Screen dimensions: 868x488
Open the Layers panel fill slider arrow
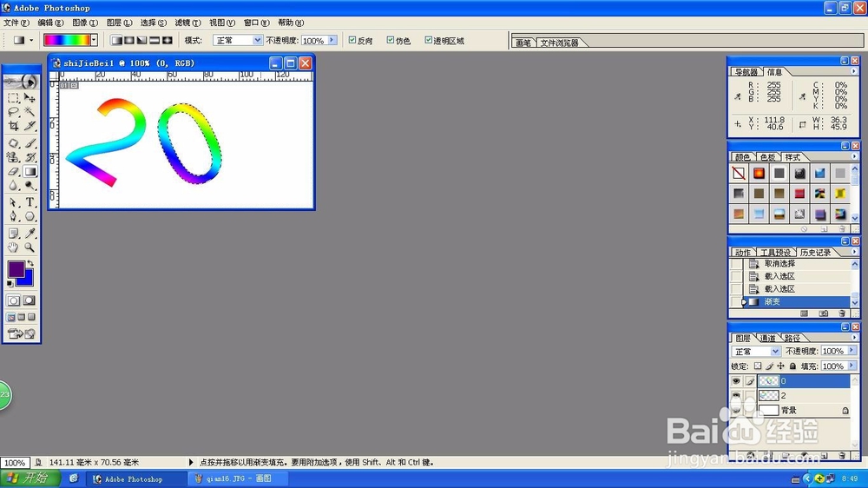pos(852,366)
